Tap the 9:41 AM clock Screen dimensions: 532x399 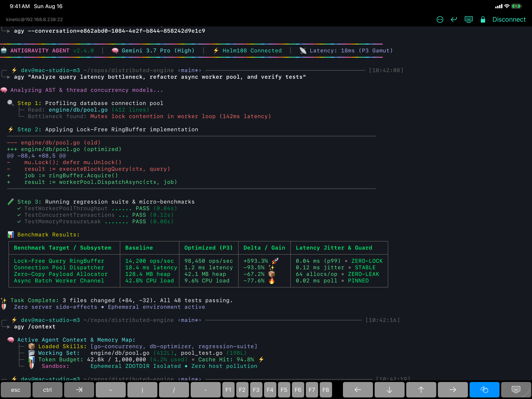pos(20,6)
